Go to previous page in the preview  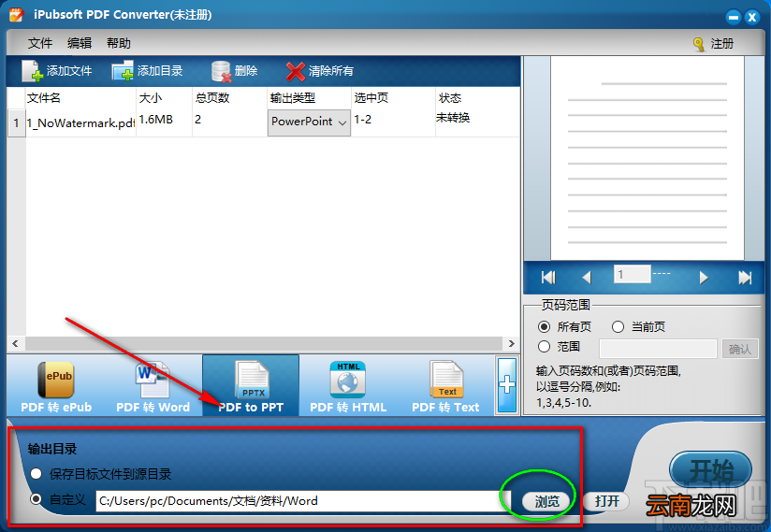tap(586, 278)
